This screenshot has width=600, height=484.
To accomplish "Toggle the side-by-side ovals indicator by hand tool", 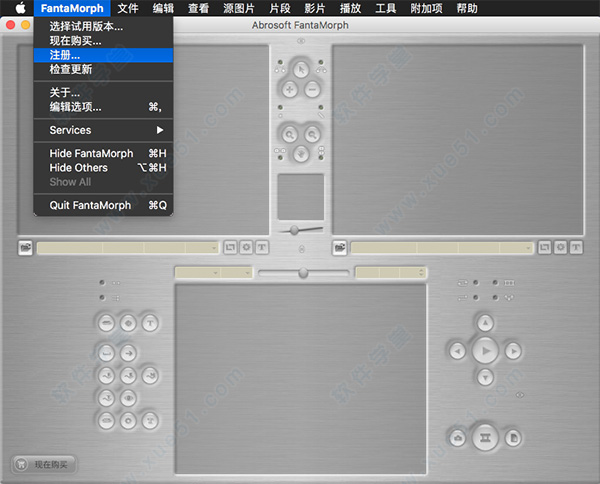I will [280, 157].
